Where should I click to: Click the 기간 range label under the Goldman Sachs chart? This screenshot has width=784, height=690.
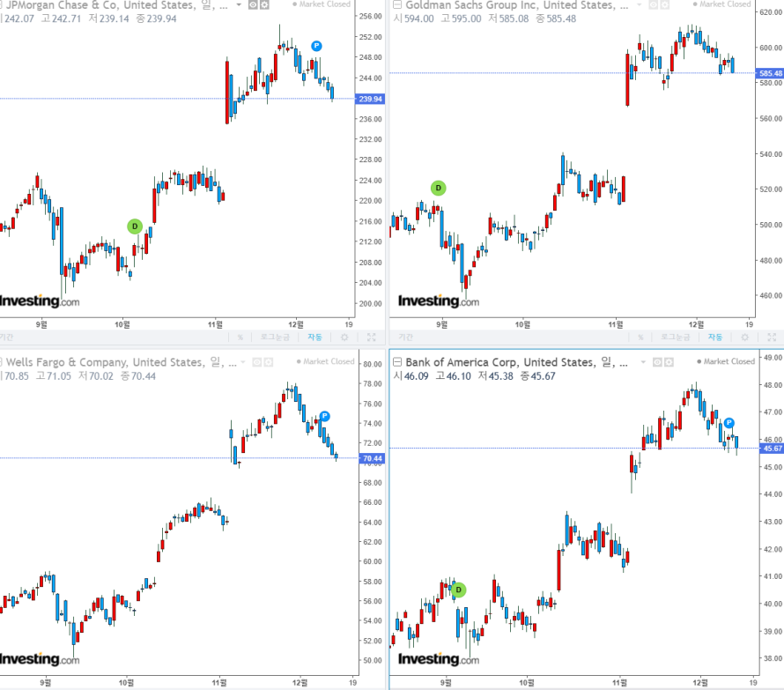(405, 337)
